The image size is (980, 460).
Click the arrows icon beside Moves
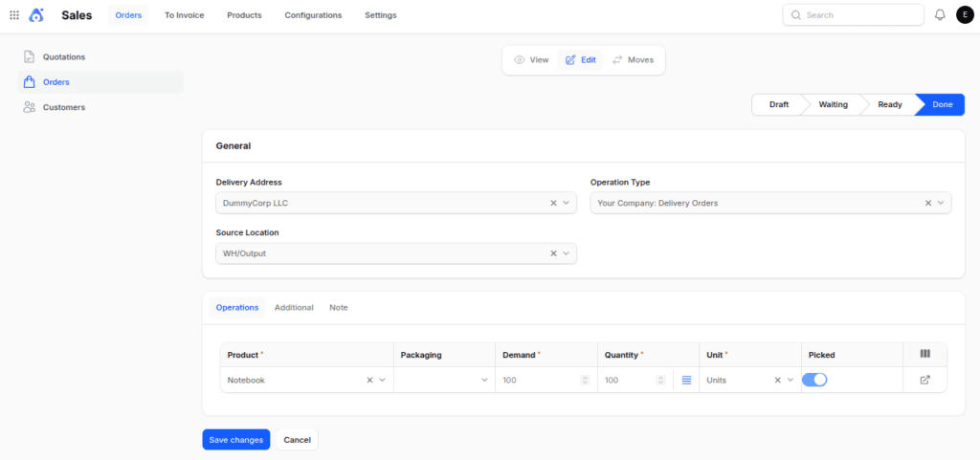coord(617,60)
